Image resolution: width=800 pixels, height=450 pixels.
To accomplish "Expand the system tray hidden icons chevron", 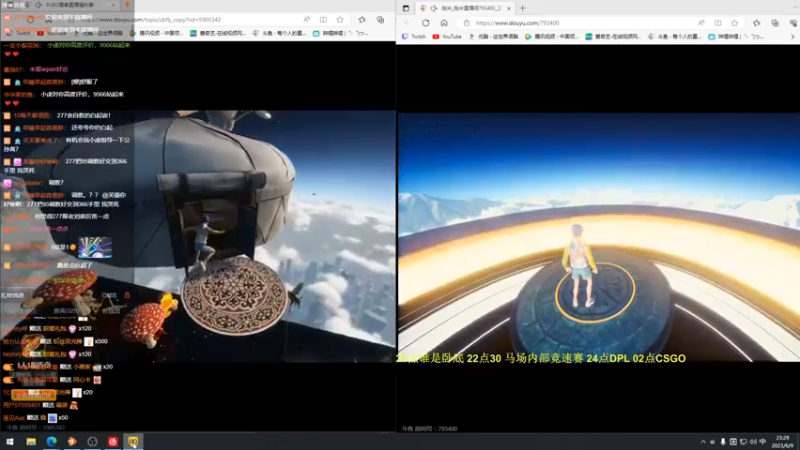I will click(703, 442).
